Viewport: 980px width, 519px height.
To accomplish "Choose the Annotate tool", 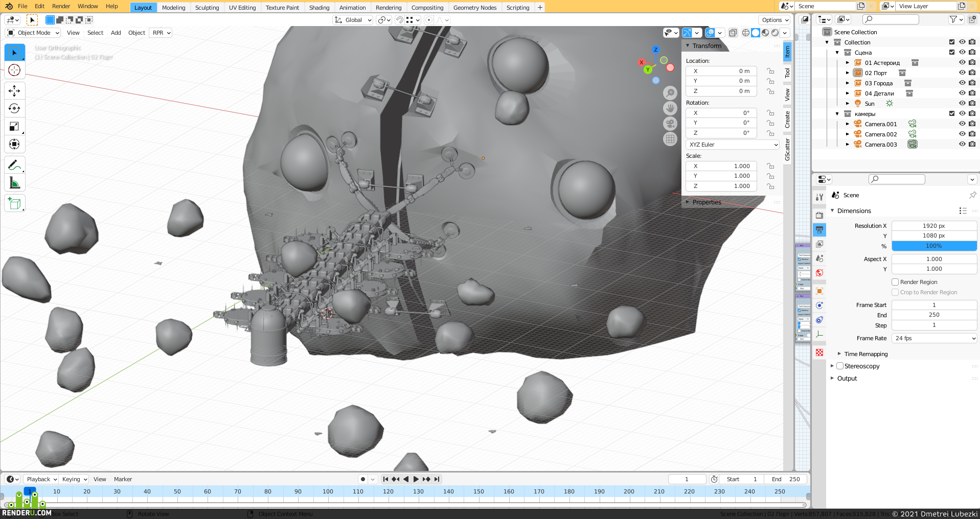I will [x=14, y=165].
